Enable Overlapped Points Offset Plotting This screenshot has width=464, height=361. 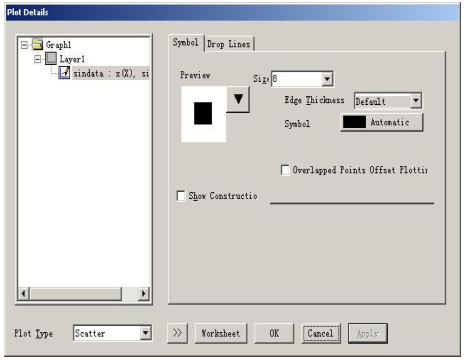click(x=285, y=170)
